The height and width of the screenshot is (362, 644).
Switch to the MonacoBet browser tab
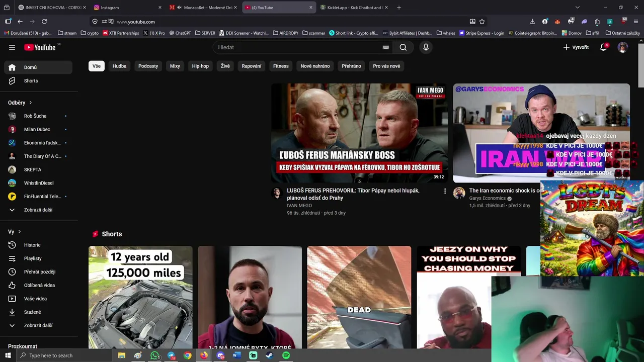point(203,8)
